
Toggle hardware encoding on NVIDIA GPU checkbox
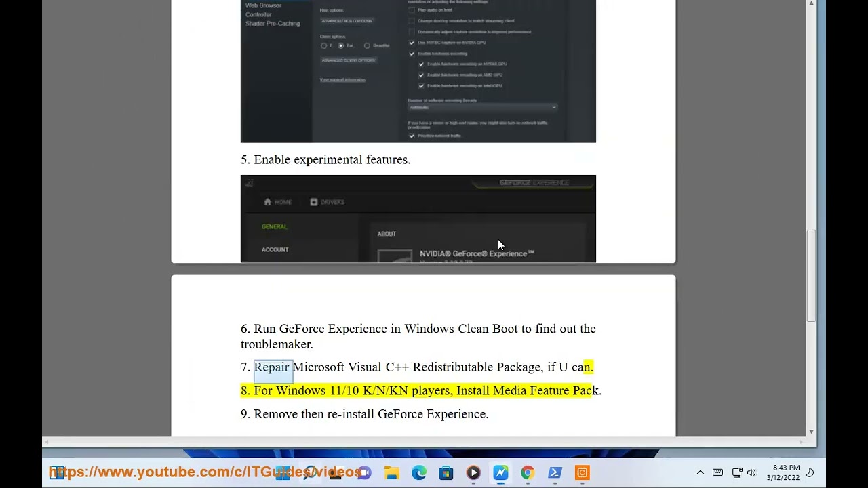point(421,64)
